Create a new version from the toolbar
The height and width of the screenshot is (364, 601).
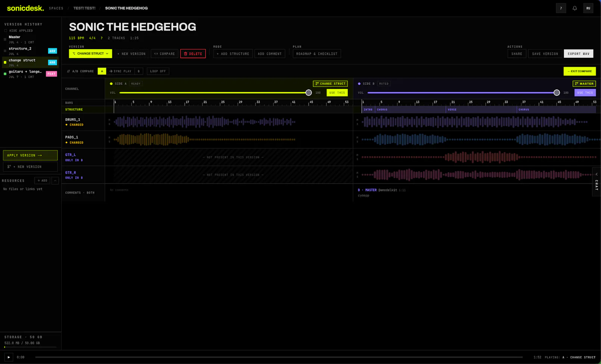[x=131, y=54]
